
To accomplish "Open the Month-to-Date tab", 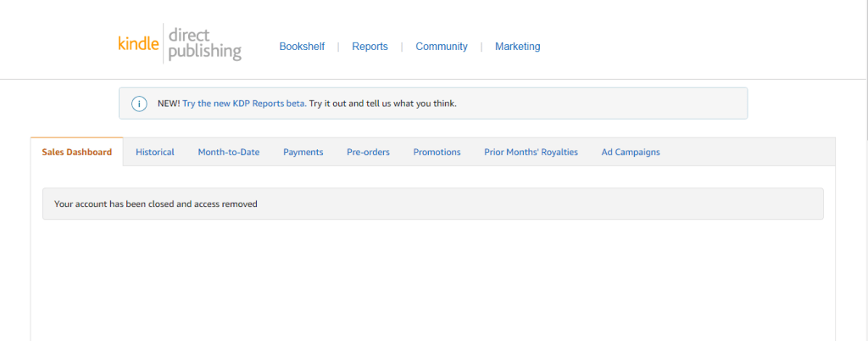I will 229,152.
